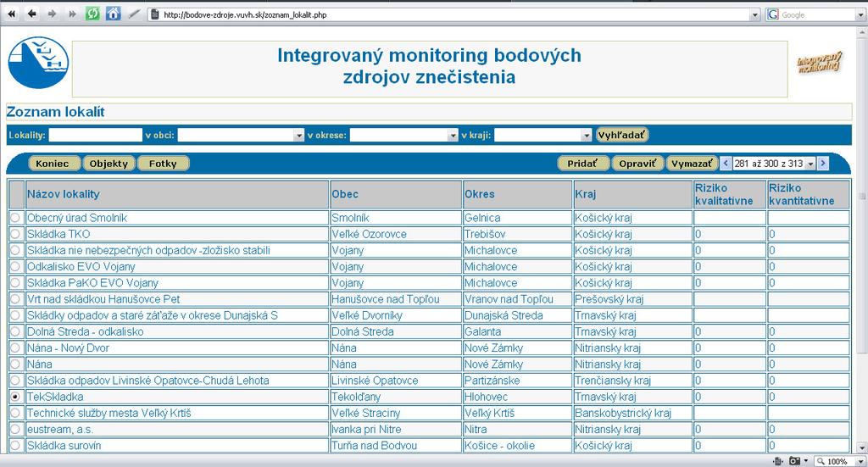Select radio button for eustream, a.s.
The width and height of the screenshot is (868, 467).
tap(15, 430)
